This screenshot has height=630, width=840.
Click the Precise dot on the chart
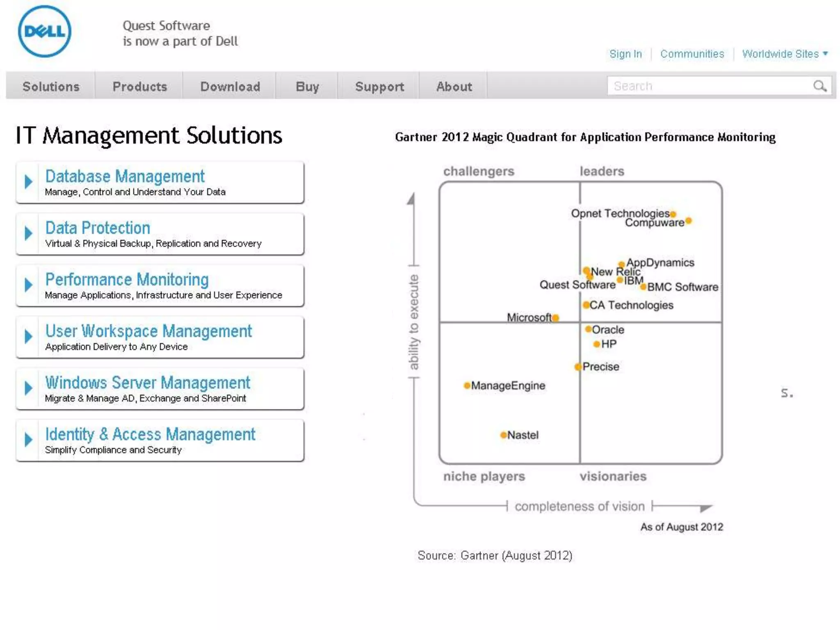click(x=578, y=366)
